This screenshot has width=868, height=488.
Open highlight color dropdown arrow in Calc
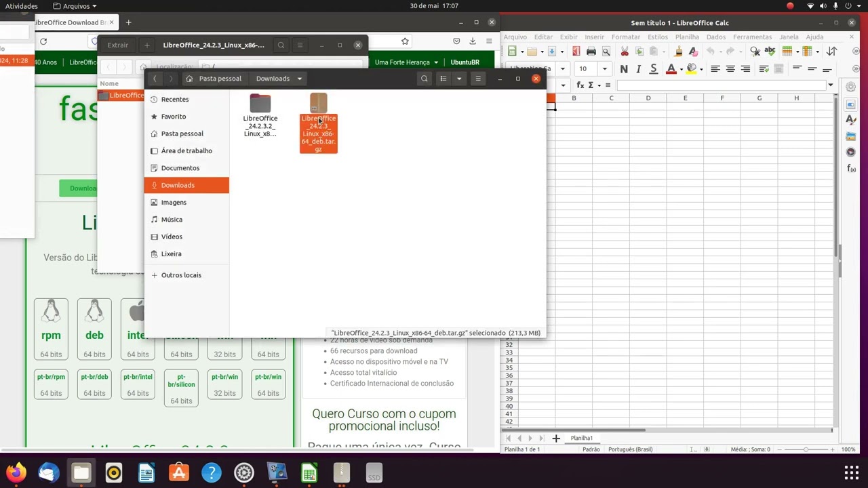(x=701, y=69)
